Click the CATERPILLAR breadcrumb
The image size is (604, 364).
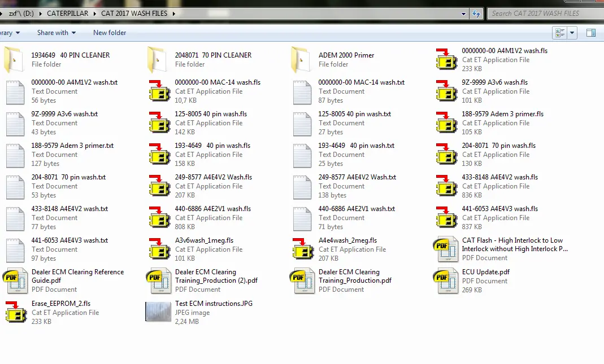[x=67, y=14]
